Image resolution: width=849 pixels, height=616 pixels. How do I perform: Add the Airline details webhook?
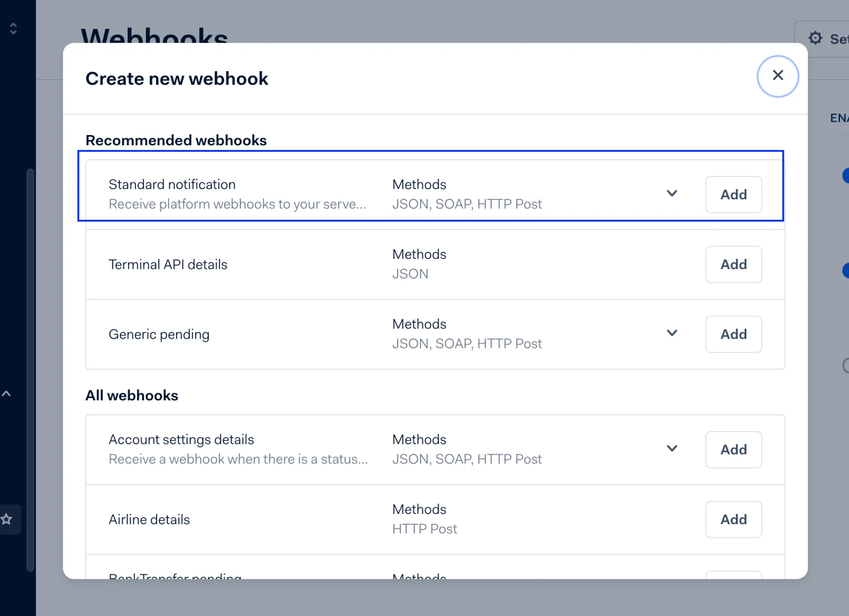click(734, 519)
